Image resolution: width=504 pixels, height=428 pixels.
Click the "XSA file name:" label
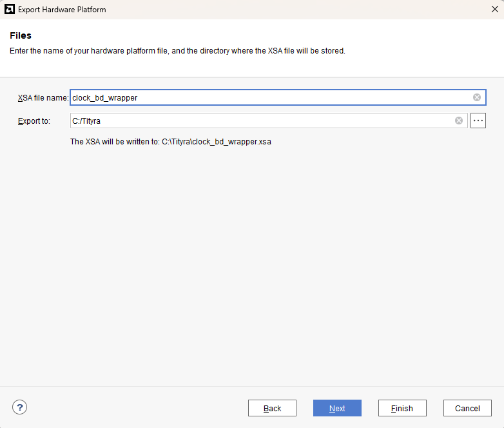pyautogui.click(x=43, y=98)
